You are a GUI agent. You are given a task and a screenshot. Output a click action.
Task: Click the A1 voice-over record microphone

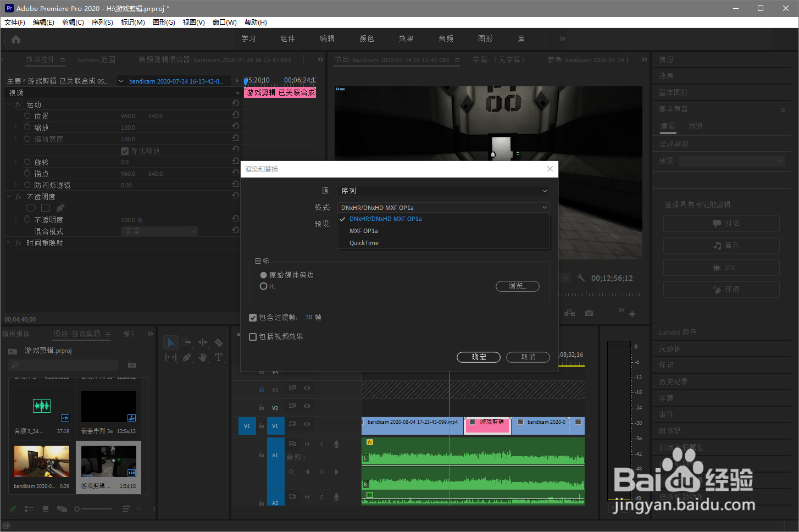[337, 444]
